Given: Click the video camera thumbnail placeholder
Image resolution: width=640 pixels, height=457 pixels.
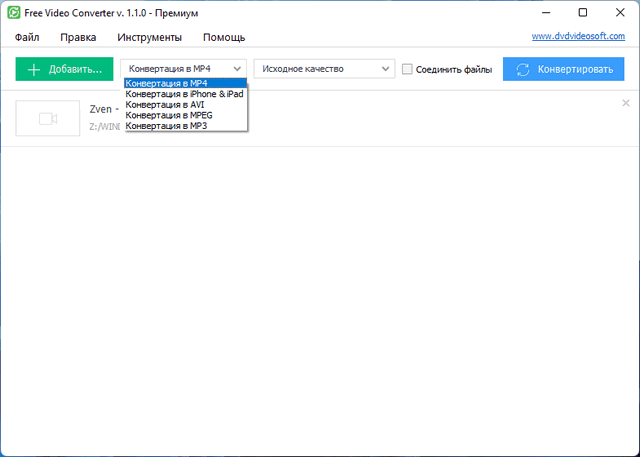Looking at the screenshot, I should coord(47,119).
